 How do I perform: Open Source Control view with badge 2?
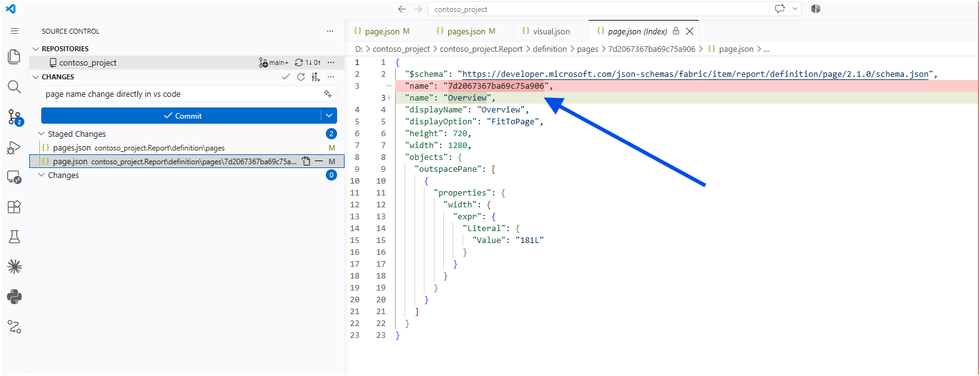(x=14, y=117)
